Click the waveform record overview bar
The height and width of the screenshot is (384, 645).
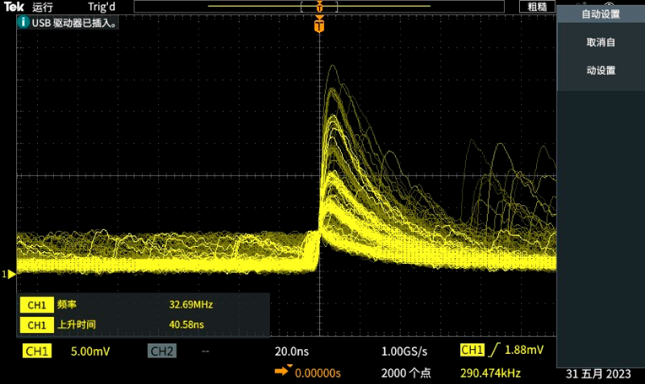coord(319,7)
